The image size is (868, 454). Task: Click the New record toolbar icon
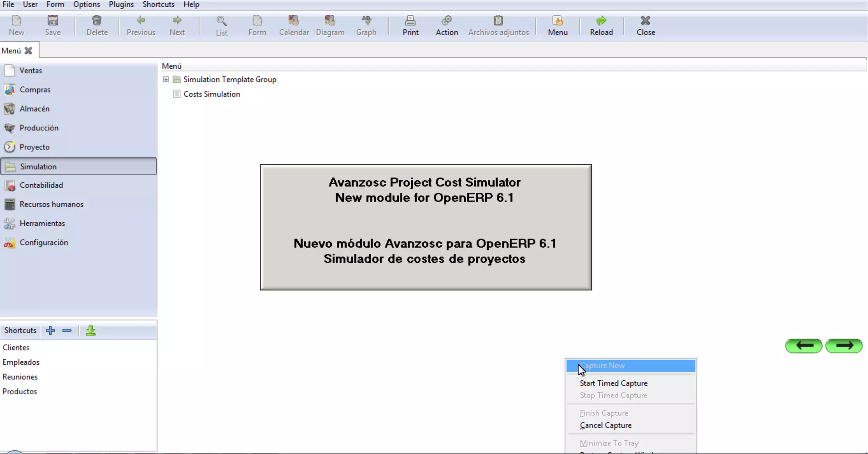coord(17,25)
